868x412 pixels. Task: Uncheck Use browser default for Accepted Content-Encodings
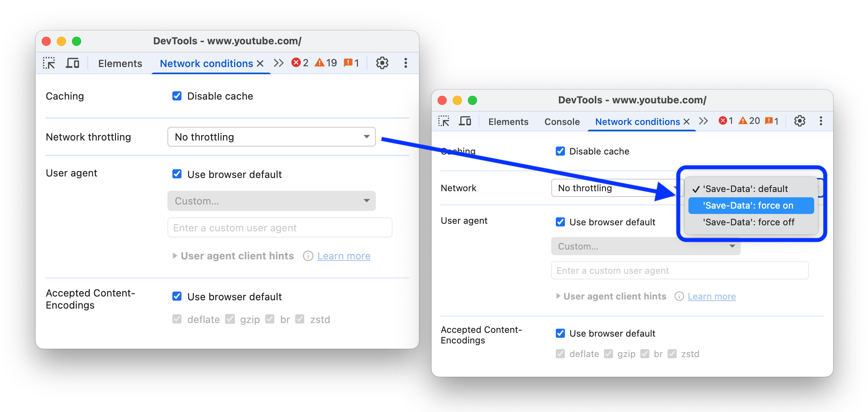(177, 297)
